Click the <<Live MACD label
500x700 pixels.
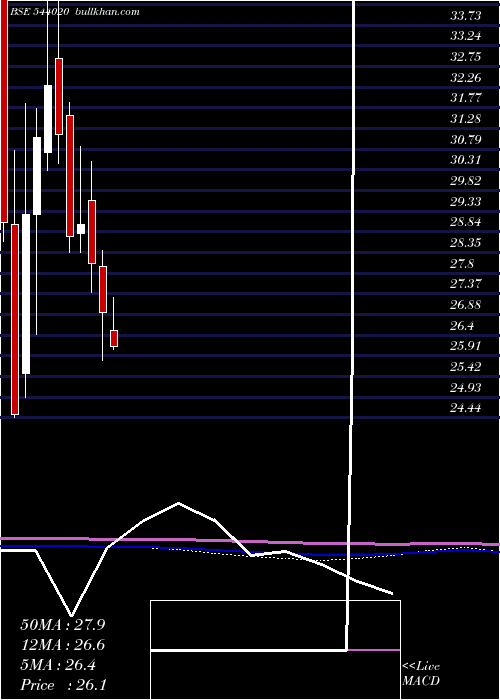point(421,674)
